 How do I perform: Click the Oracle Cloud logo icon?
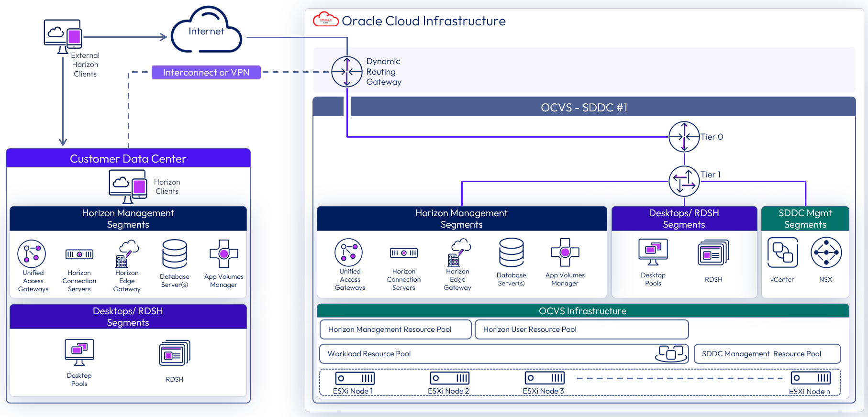(x=326, y=20)
